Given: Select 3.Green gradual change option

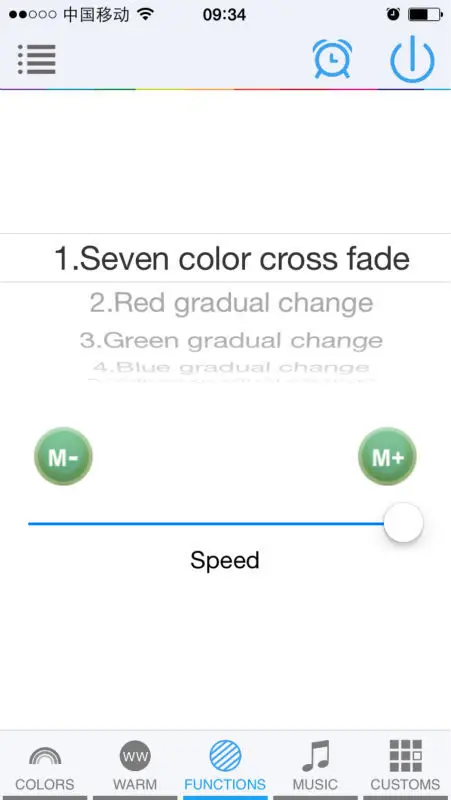Looking at the screenshot, I should pyautogui.click(x=232, y=340).
